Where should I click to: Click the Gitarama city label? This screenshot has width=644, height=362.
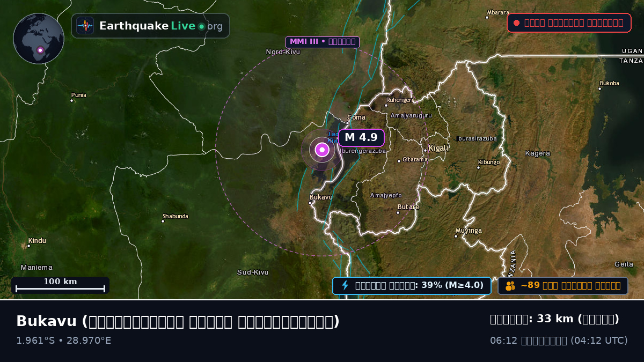(415, 159)
